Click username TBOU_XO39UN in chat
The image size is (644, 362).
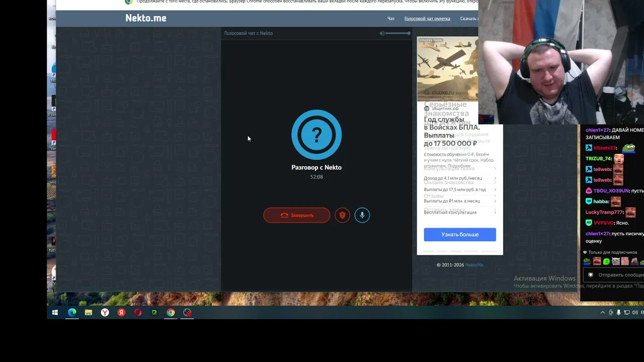[x=611, y=191]
